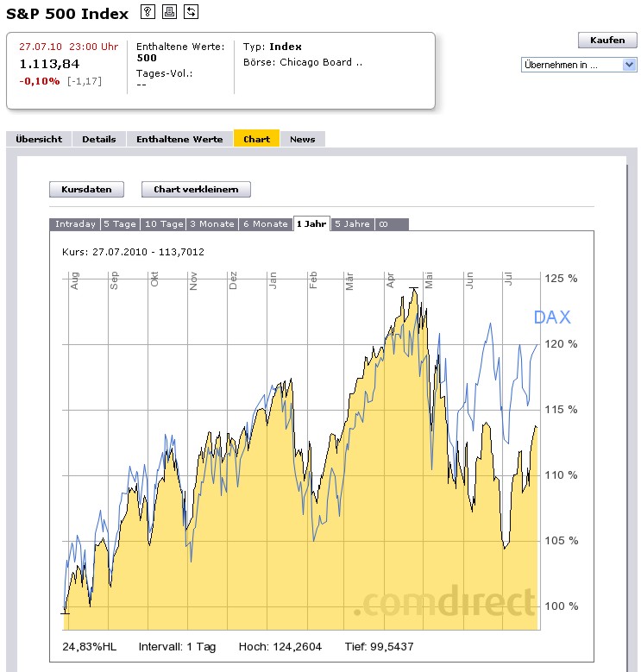Select the Intraday chart range
The width and height of the screenshot is (641, 672).
pos(75,224)
